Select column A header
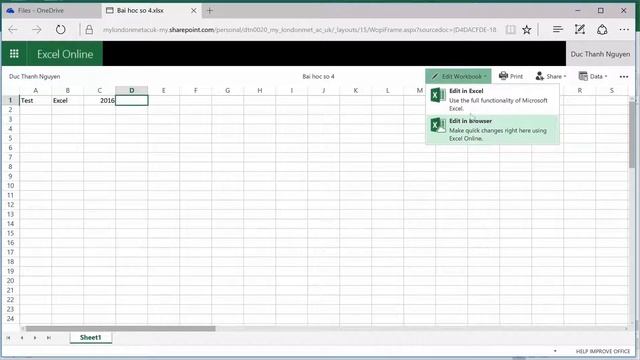This screenshot has width=640, height=360. tap(36, 90)
